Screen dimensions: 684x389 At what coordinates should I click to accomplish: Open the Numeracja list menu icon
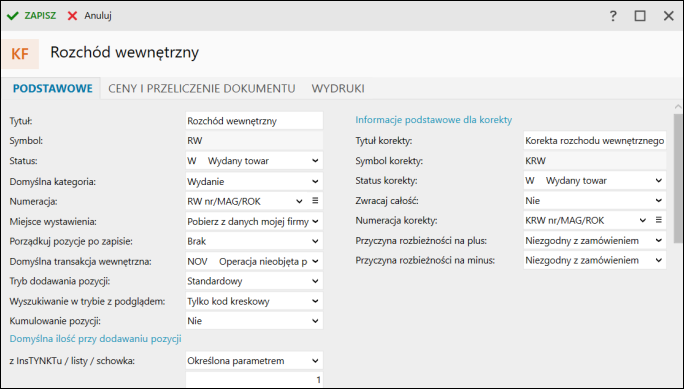[315, 201]
